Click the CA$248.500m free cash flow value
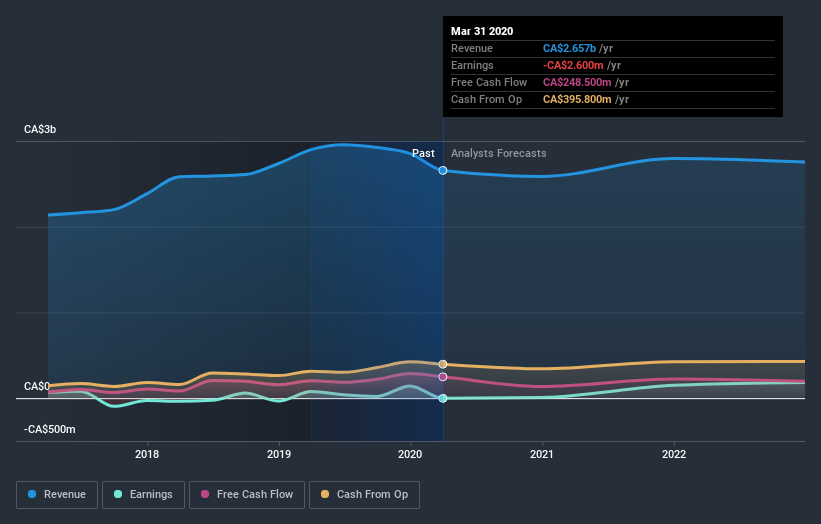Image resolution: width=821 pixels, height=524 pixels. [x=577, y=82]
